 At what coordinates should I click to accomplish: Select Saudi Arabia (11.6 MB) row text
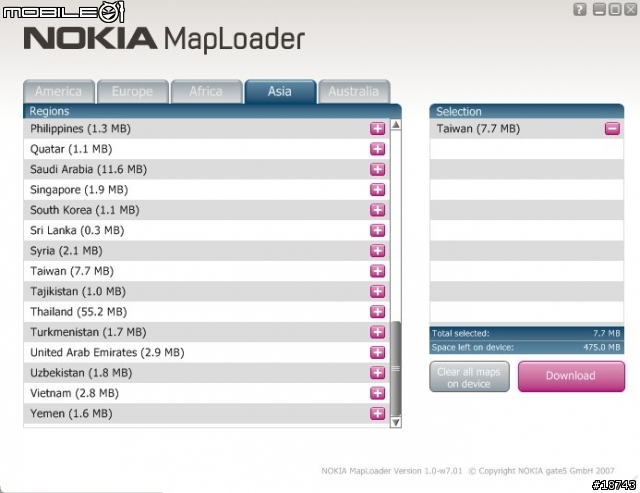[x=89, y=169]
